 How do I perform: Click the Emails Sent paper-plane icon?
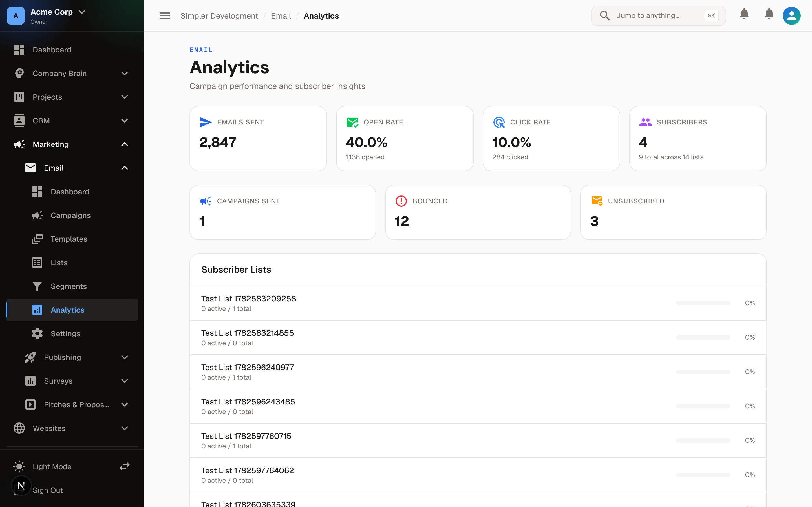click(x=206, y=122)
